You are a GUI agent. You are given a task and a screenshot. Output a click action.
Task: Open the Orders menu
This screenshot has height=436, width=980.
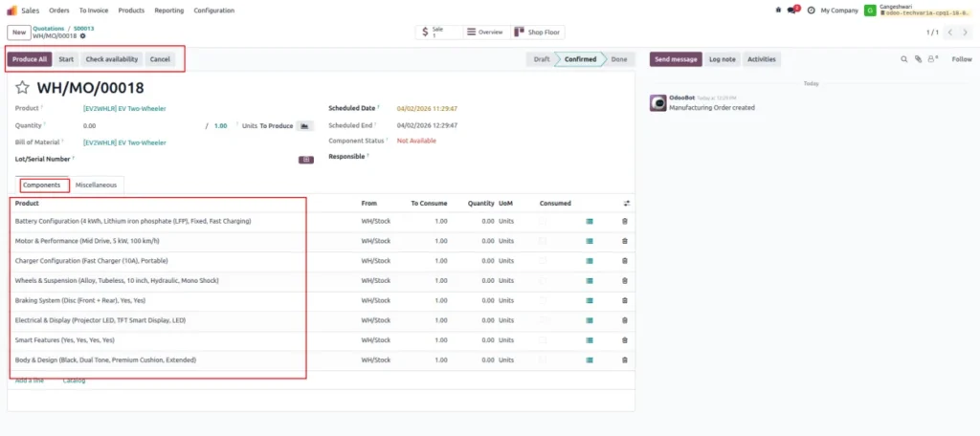point(59,10)
